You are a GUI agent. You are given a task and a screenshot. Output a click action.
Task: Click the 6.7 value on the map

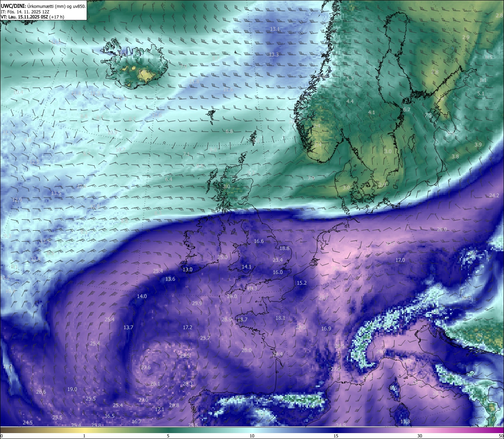point(407,110)
